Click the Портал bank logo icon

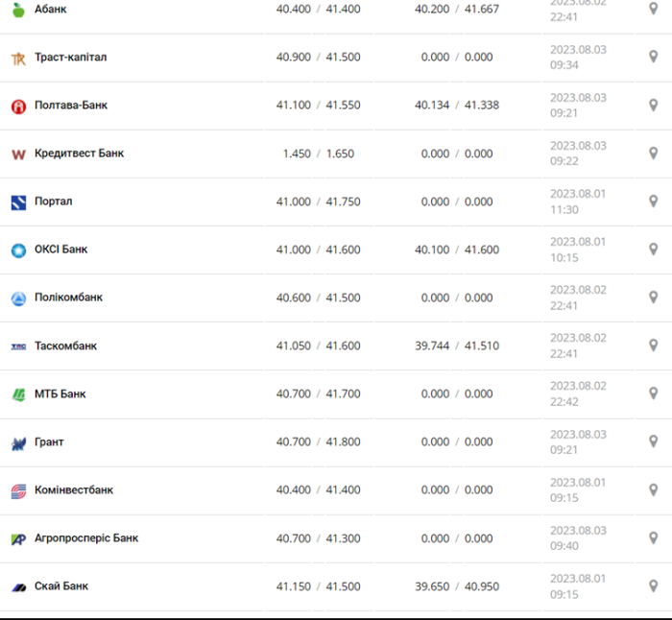pyautogui.click(x=17, y=202)
